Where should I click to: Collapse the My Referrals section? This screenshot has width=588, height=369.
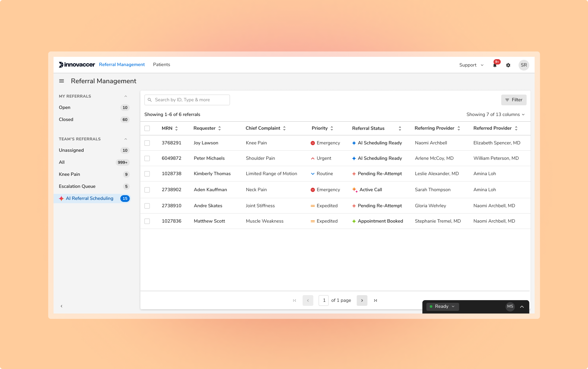pos(126,96)
